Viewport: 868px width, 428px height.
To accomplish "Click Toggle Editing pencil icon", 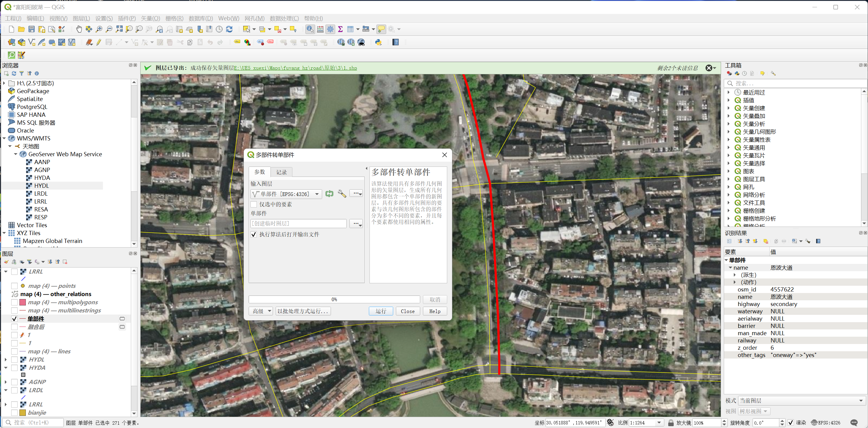I will [x=99, y=42].
